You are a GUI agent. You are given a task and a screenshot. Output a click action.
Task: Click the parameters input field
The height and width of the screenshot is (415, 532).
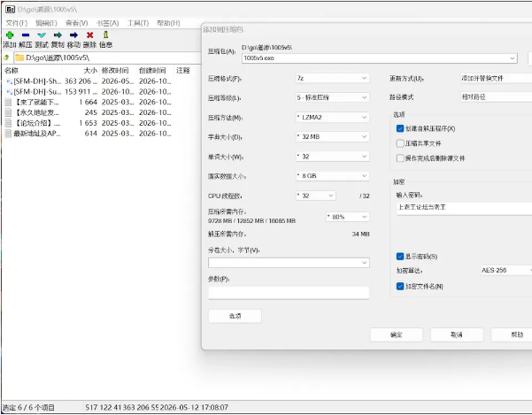[289, 293]
